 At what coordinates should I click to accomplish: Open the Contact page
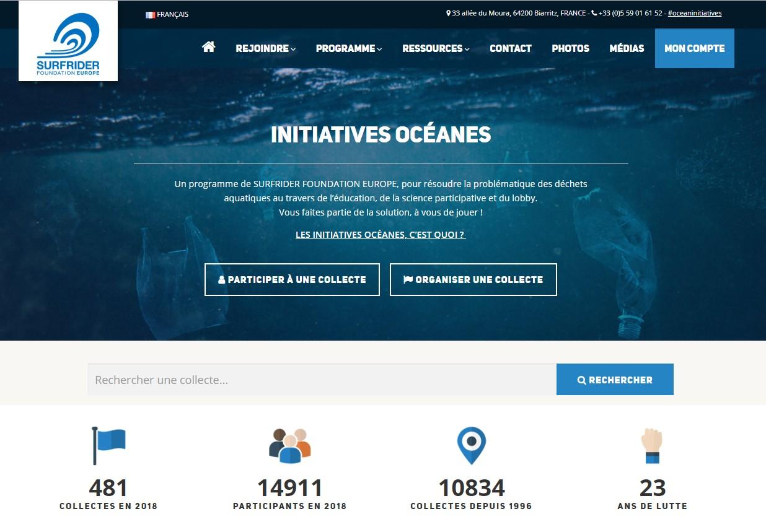[x=511, y=48]
